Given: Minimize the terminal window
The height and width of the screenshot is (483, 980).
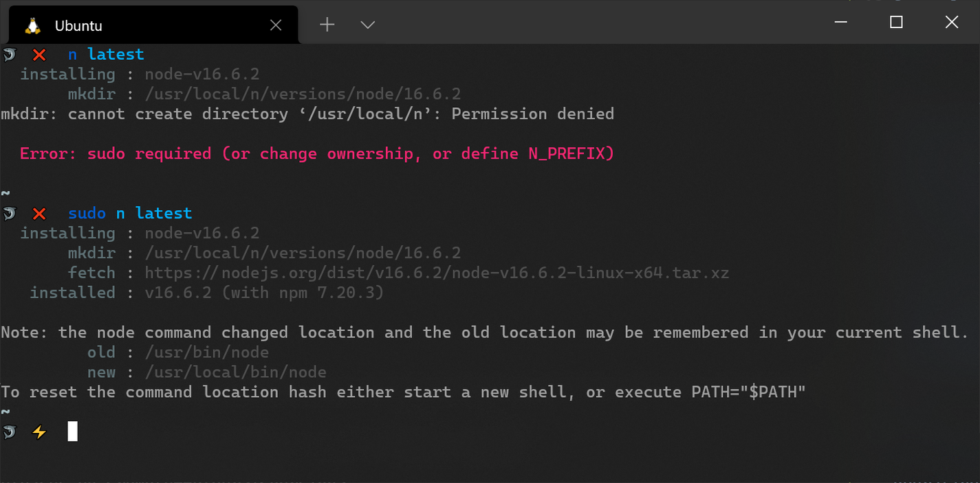Looking at the screenshot, I should [x=840, y=22].
